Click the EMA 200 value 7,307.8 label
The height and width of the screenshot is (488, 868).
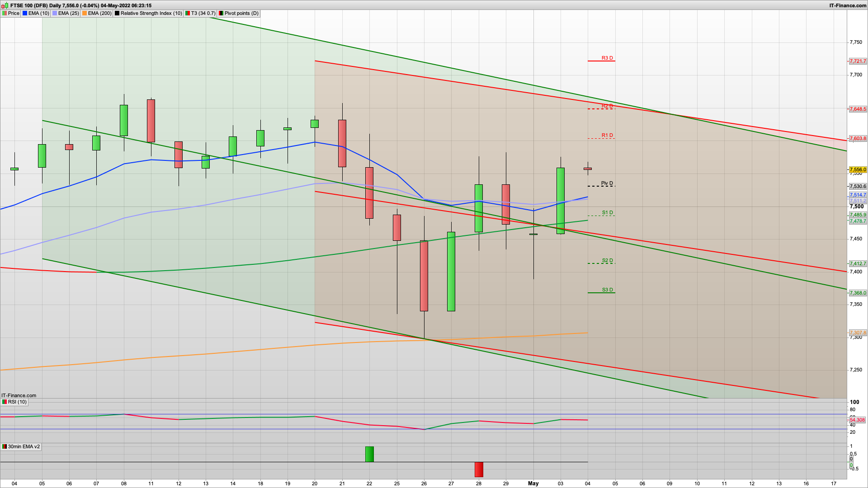[x=858, y=333]
